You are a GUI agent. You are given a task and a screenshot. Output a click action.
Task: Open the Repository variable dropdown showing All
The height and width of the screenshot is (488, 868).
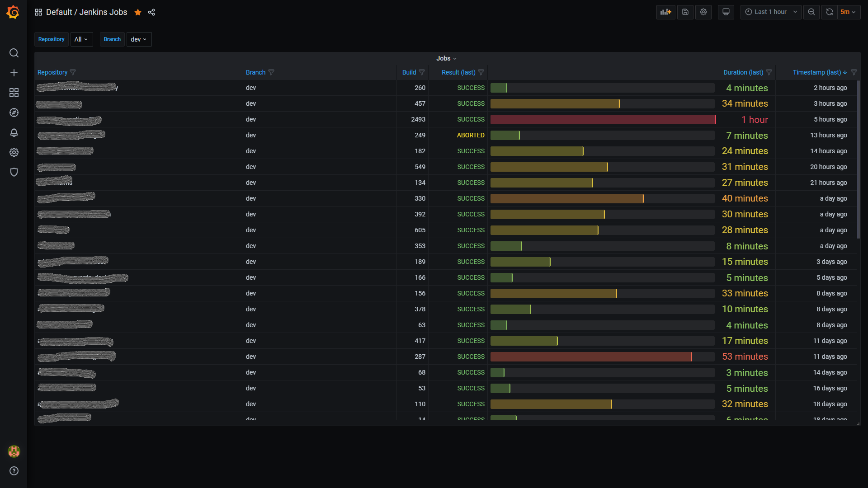(x=81, y=39)
